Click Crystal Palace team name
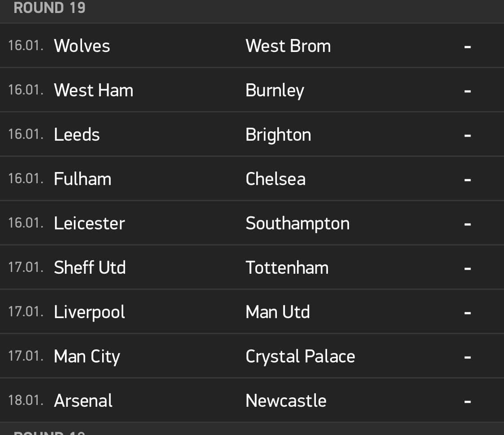The height and width of the screenshot is (435, 504). (x=300, y=357)
